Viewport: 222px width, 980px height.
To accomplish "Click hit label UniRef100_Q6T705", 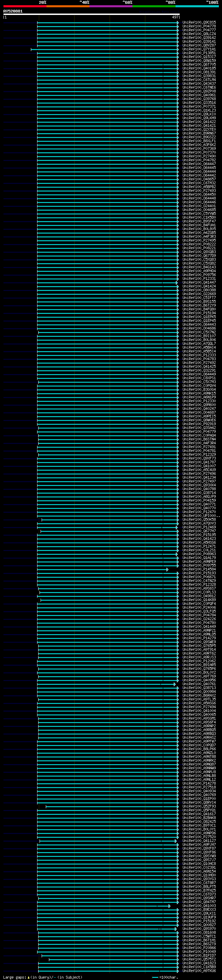I will (199, 64).
